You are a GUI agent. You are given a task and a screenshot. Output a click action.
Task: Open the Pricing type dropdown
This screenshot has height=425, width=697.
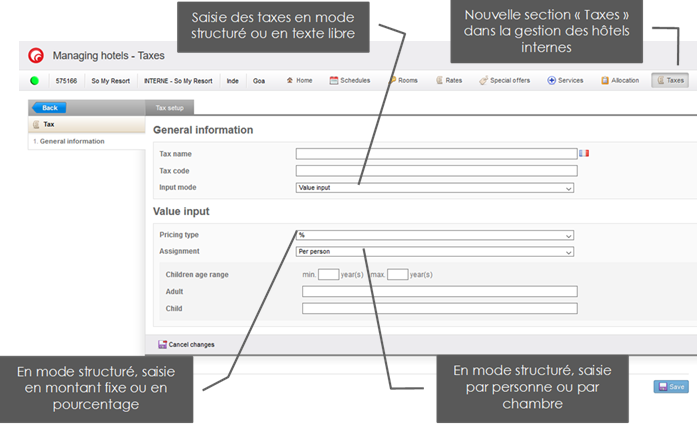(x=435, y=236)
